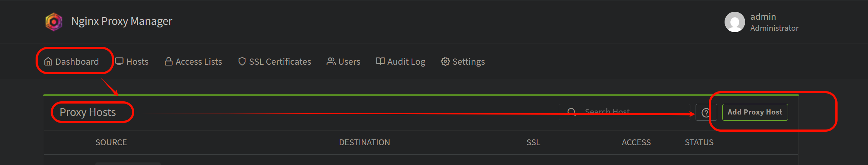Click the Nginx Proxy Manager title link
This screenshot has height=165, width=868.
point(122,21)
